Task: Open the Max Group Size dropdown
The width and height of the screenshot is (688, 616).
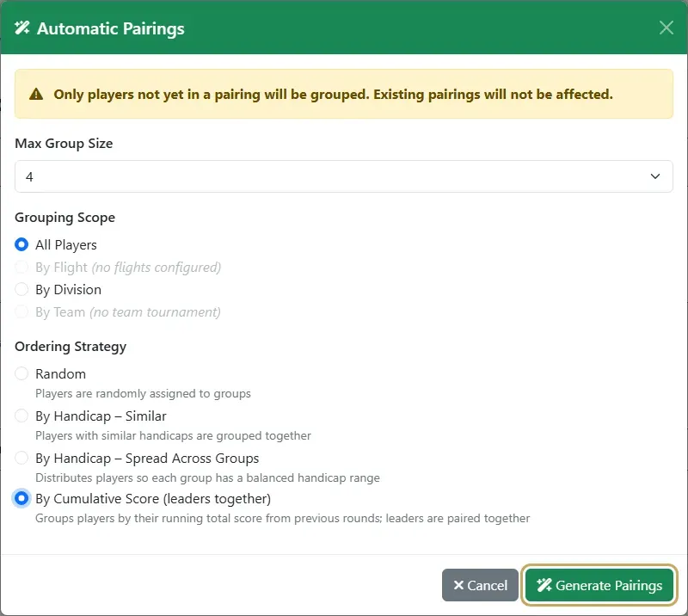Action: tap(343, 176)
